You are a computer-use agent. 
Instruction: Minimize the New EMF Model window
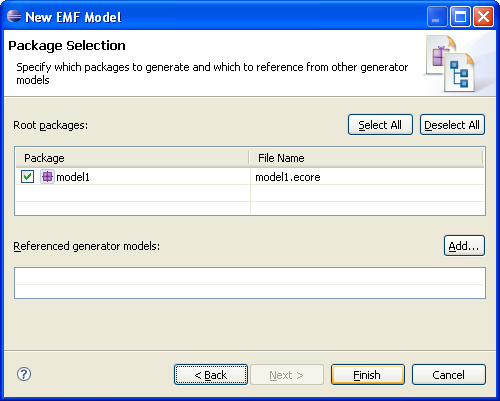tap(437, 16)
